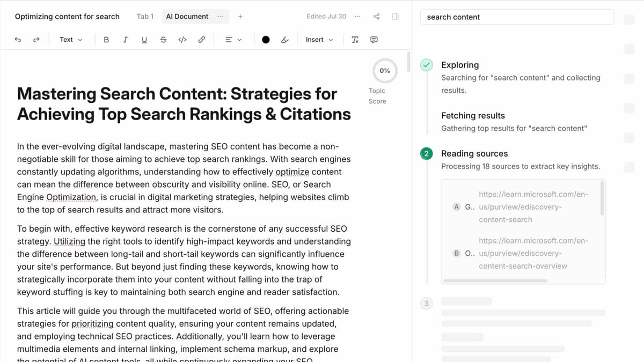Expand the text alignment dropdown
This screenshot has width=644, height=362.
233,40
